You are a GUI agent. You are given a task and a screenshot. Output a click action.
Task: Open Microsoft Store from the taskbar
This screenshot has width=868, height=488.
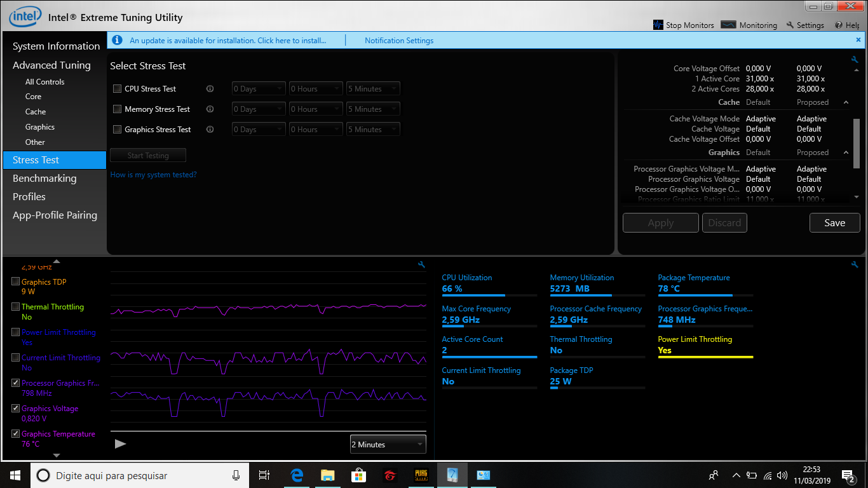click(x=359, y=475)
